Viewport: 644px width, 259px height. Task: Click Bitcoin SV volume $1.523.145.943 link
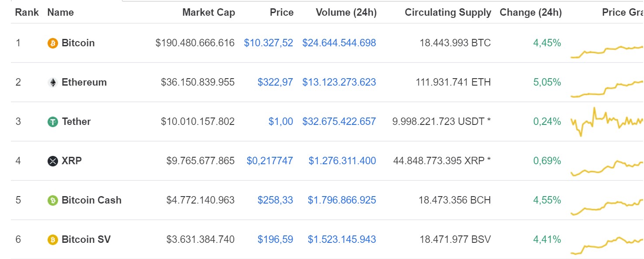coord(342,239)
